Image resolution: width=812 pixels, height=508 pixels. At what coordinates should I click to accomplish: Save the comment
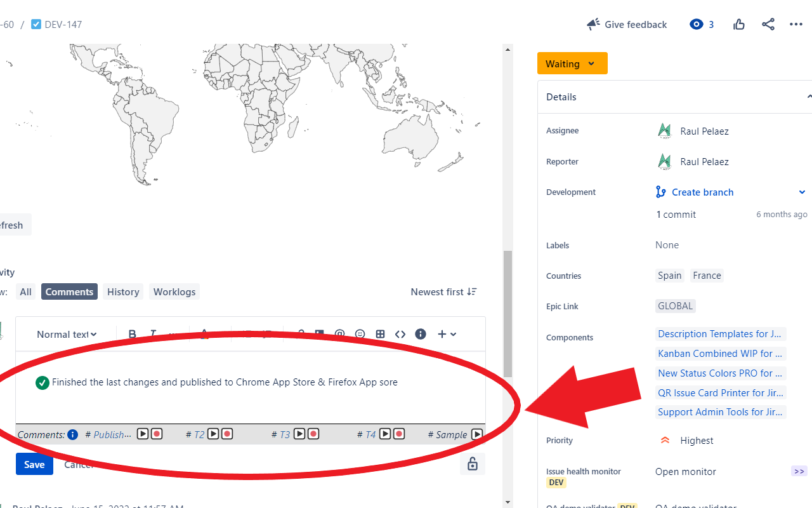pos(34,464)
